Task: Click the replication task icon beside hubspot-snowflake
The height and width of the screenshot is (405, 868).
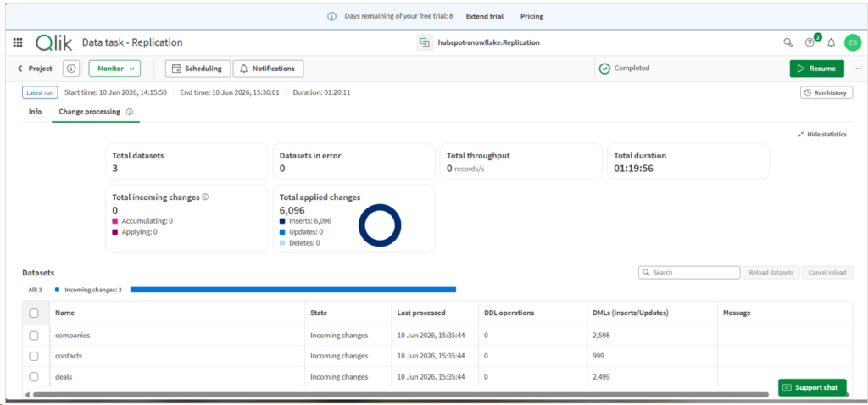Action: pos(425,42)
